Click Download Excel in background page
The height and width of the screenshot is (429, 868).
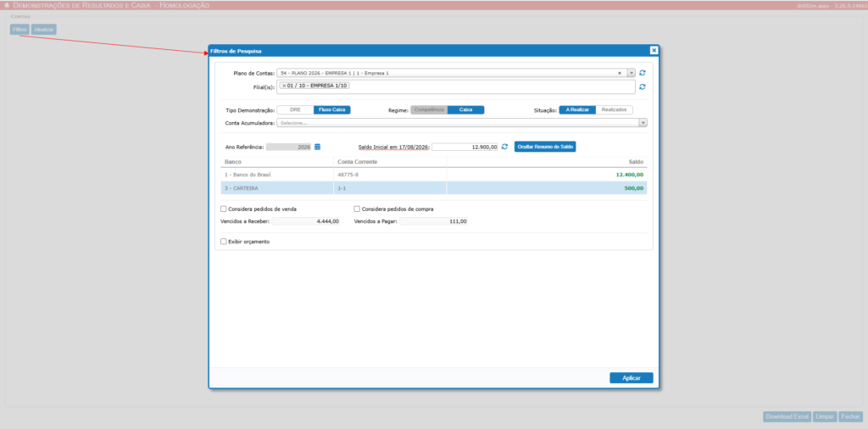pyautogui.click(x=787, y=417)
